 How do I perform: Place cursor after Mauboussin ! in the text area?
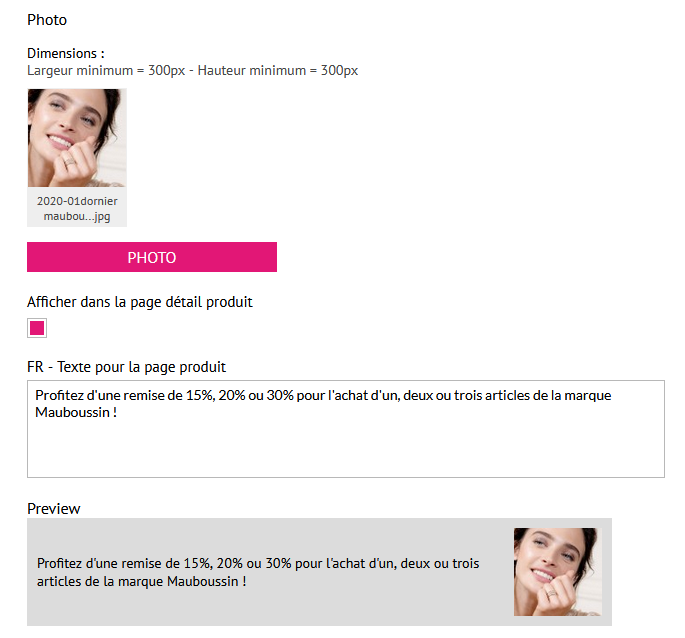coord(119,412)
